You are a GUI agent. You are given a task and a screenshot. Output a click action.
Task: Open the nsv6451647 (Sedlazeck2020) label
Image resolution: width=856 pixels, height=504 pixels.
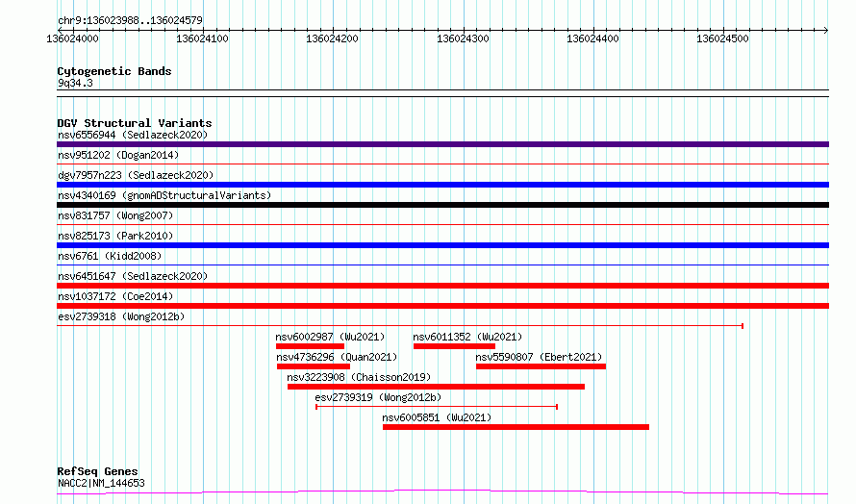(133, 276)
